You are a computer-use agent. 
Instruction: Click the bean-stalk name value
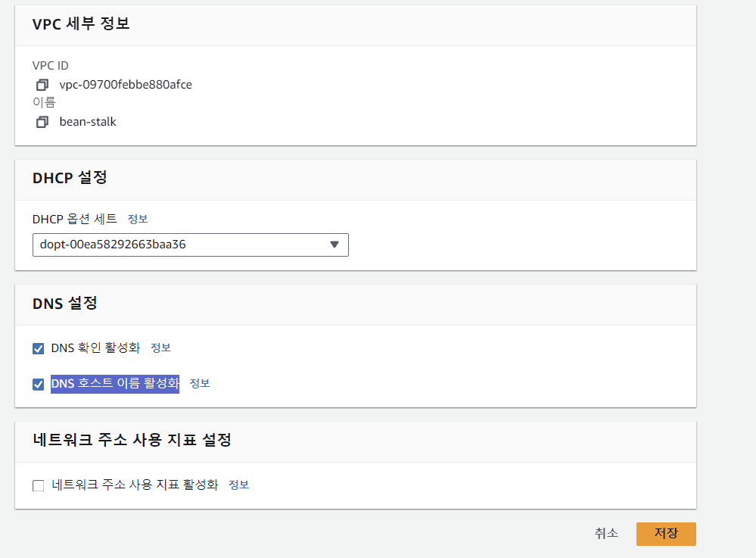point(88,122)
